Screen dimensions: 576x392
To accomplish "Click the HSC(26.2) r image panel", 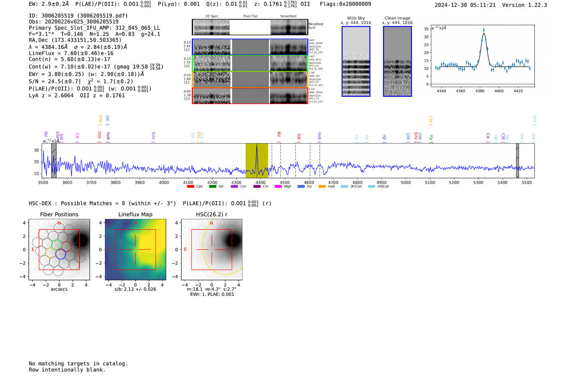I will tap(211, 250).
